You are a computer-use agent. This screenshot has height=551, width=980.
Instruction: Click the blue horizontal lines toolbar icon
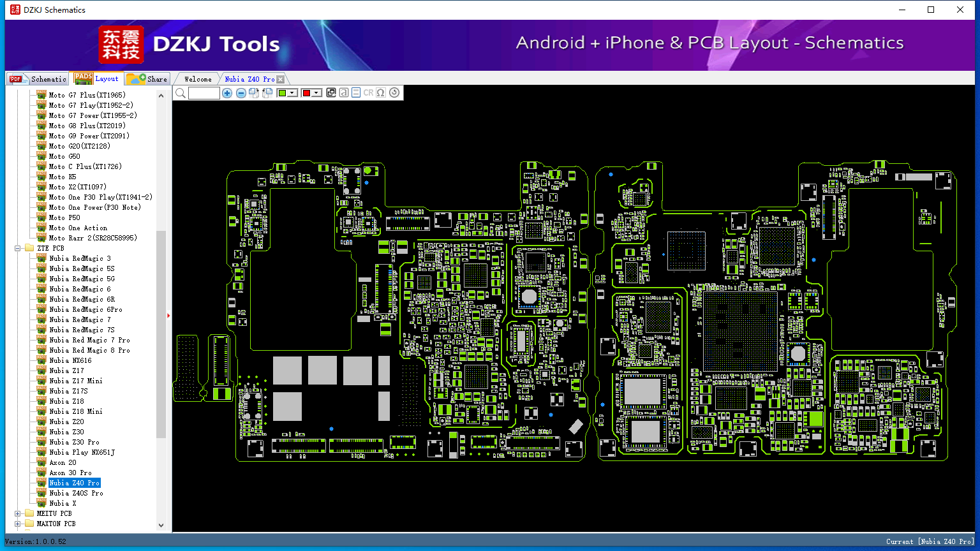356,93
